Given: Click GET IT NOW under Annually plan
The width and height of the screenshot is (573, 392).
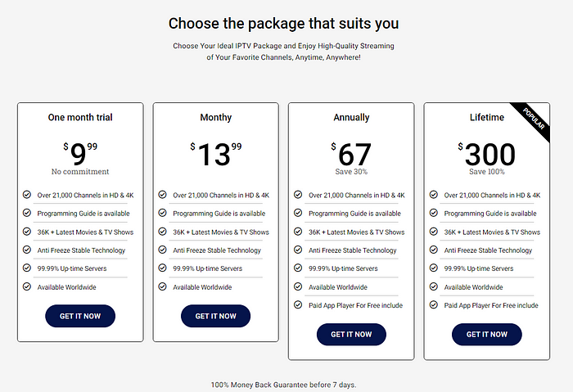Looking at the screenshot, I should [351, 334].
